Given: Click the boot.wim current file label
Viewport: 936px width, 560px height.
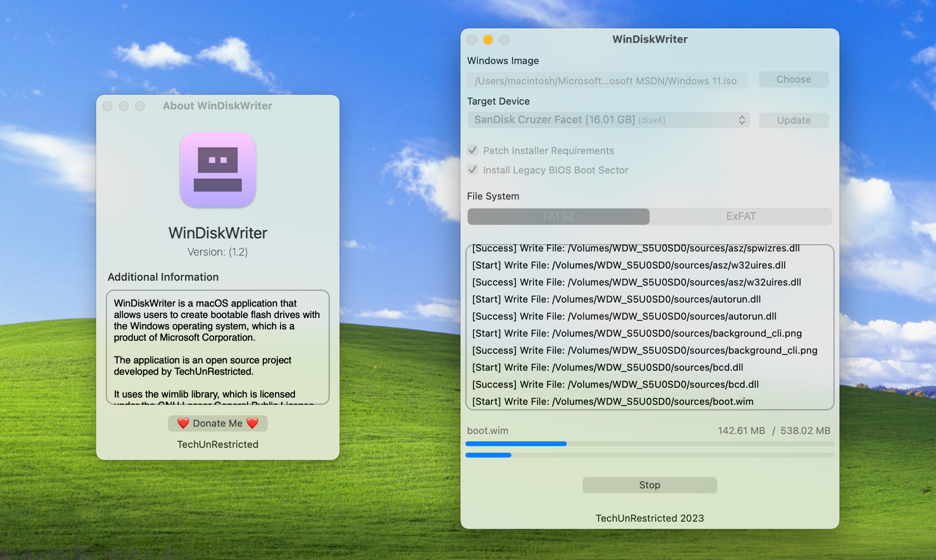Looking at the screenshot, I should [488, 431].
